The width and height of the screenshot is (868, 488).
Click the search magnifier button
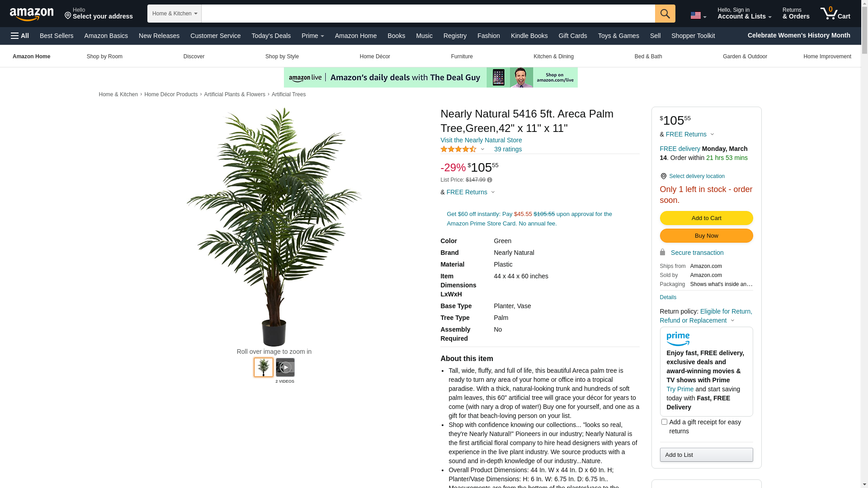[665, 14]
